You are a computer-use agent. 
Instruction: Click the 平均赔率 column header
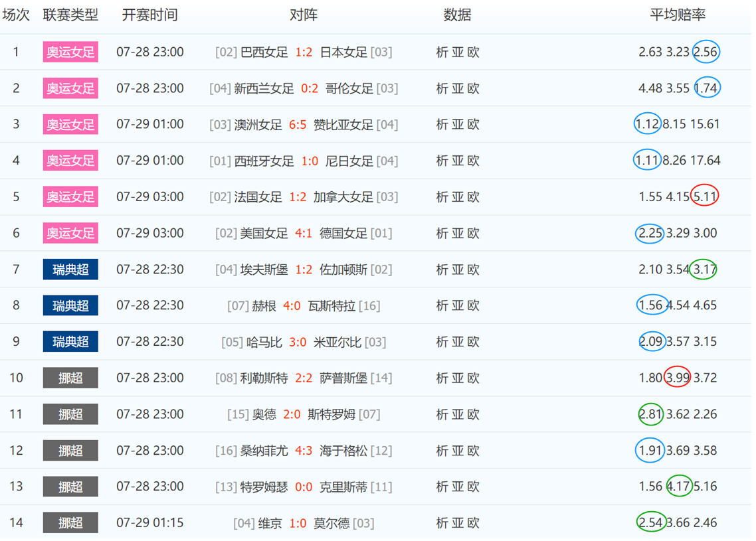click(678, 15)
